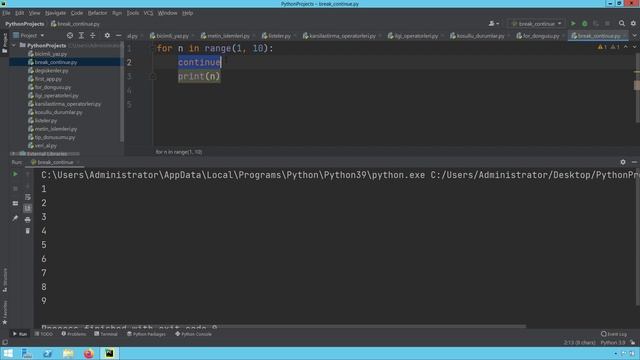
Task: Open run configuration dropdown break_continue
Action: 536,24
